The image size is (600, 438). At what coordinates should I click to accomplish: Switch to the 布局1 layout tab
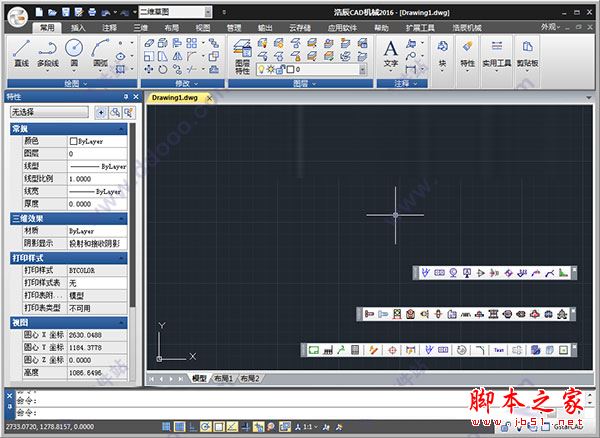223,379
